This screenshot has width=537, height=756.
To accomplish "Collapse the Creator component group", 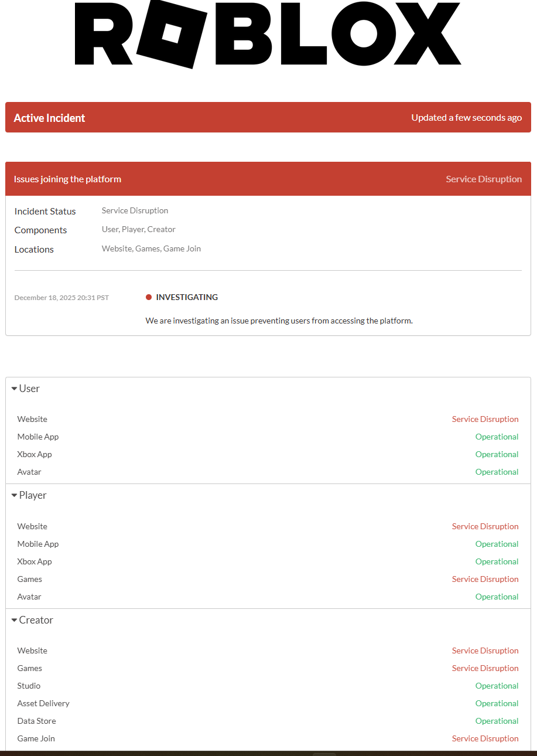I will [15, 620].
